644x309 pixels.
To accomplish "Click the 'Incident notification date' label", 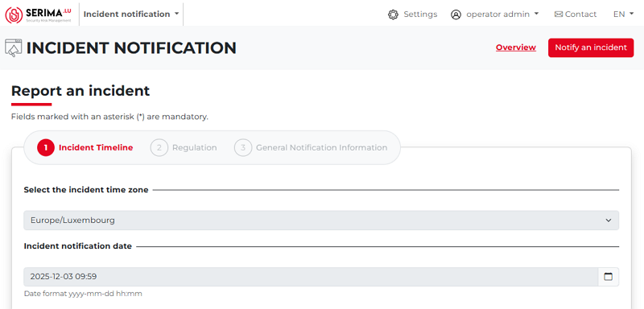I will (78, 246).
